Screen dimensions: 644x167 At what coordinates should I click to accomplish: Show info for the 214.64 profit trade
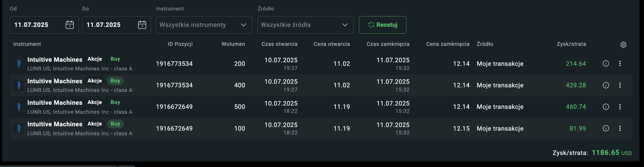pyautogui.click(x=606, y=64)
